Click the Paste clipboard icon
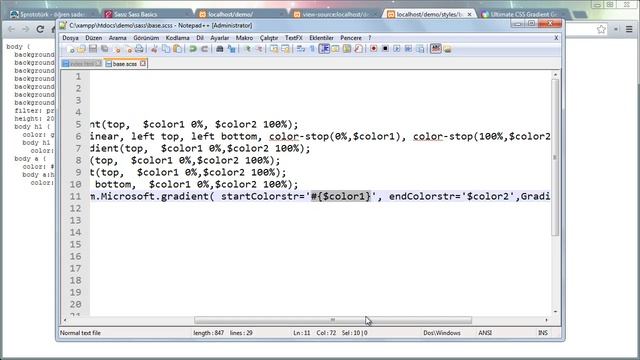The width and height of the screenshot is (640, 360). coord(178,49)
